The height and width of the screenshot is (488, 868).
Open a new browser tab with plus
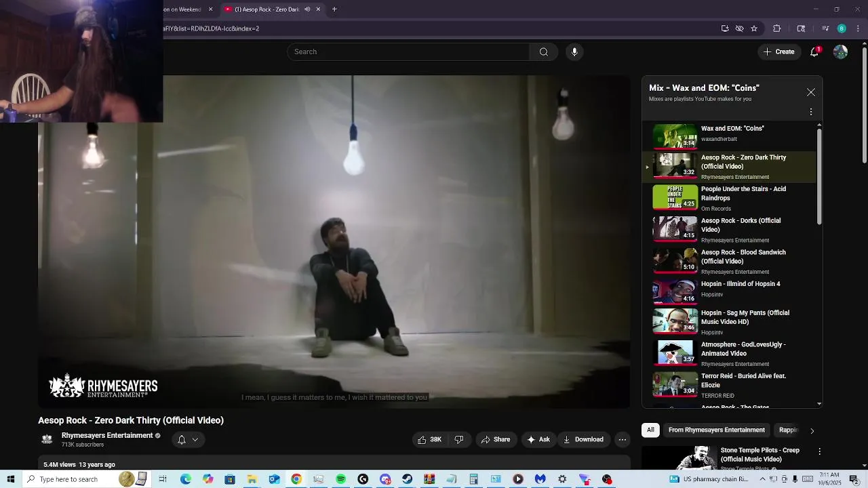click(x=334, y=9)
